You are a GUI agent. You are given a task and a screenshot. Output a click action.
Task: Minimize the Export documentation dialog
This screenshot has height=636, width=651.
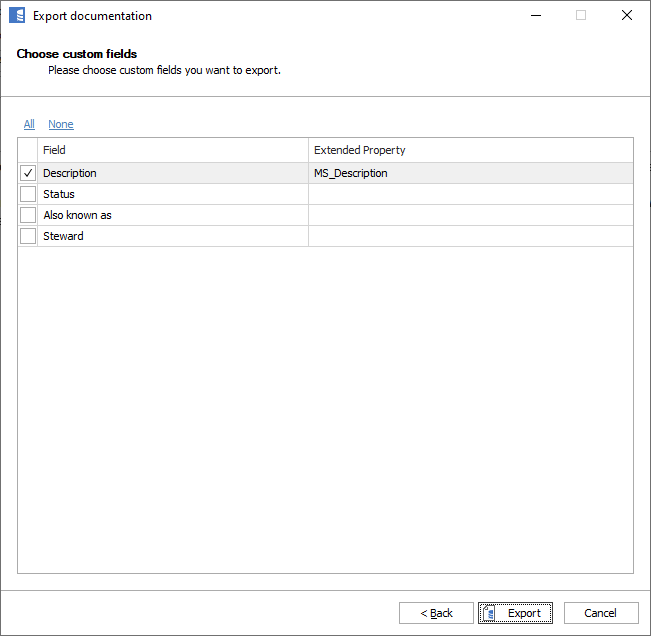coord(535,16)
